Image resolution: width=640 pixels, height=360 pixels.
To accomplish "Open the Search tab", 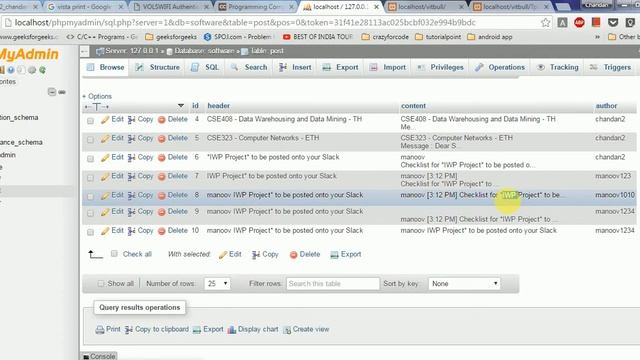I will point(249,67).
